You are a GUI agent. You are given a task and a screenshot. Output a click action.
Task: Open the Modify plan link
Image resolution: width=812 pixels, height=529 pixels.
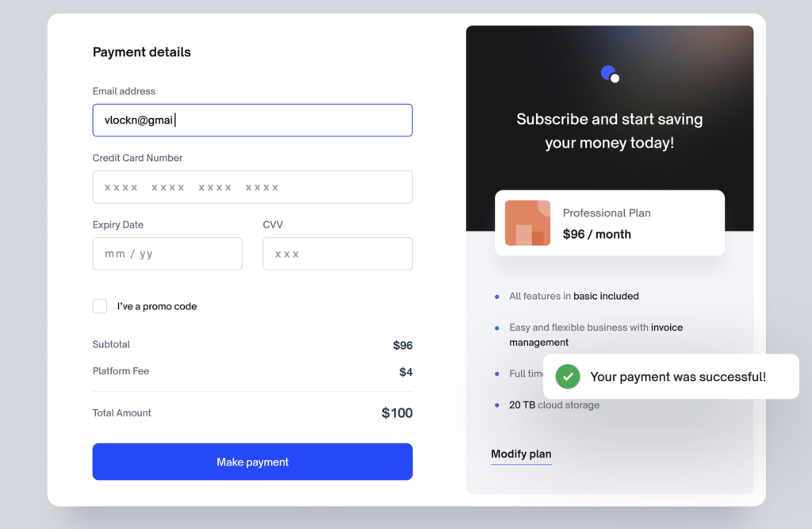(x=521, y=454)
